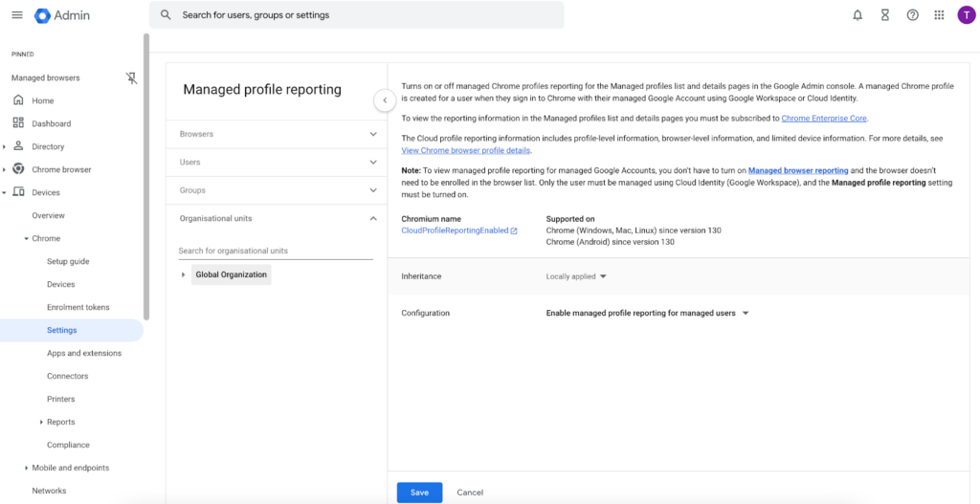980x504 pixels.
Task: Open the hourglass tasks icon
Action: (x=885, y=15)
